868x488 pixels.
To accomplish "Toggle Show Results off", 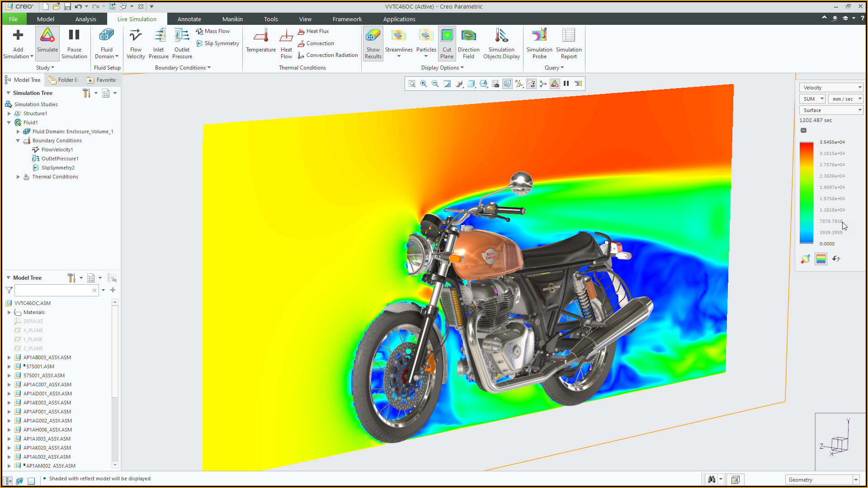I will tap(373, 43).
